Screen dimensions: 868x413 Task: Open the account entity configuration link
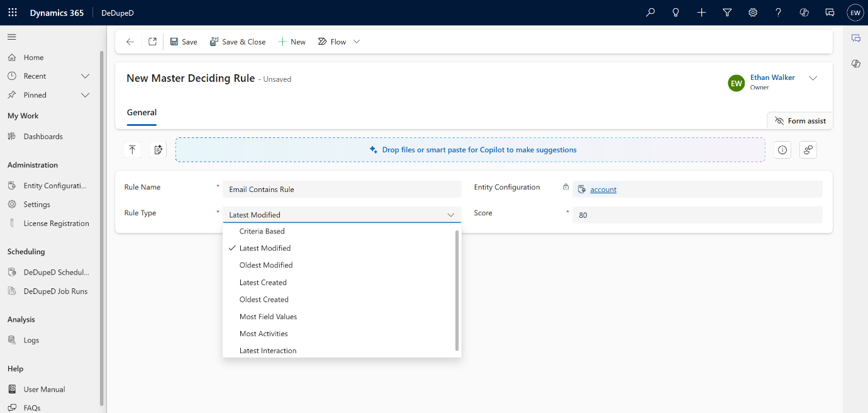(x=603, y=190)
